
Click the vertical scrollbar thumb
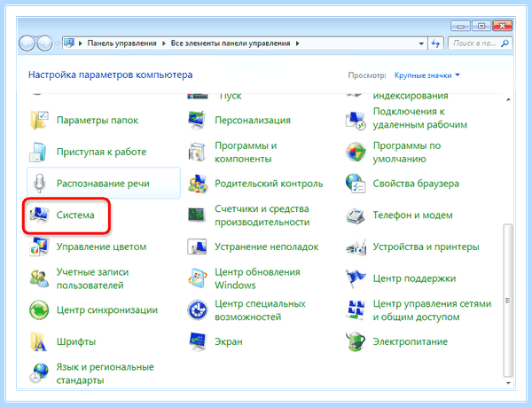coord(508,301)
